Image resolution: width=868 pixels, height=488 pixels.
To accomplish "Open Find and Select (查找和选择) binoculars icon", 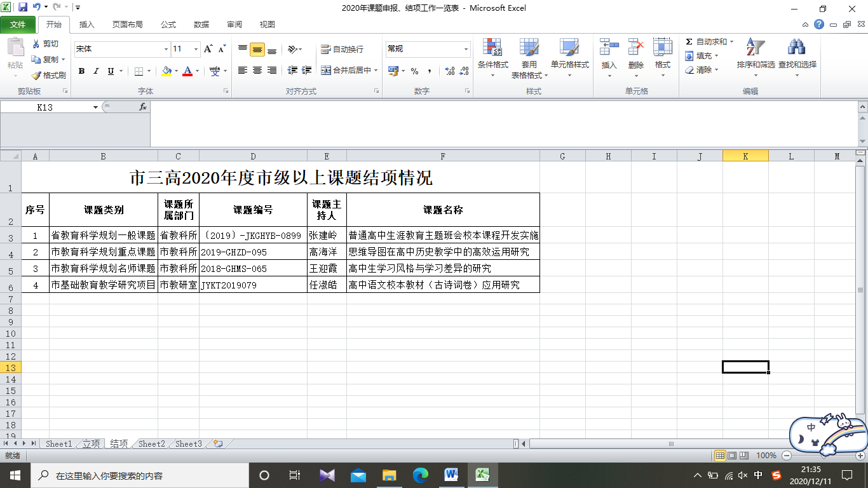I will (797, 48).
